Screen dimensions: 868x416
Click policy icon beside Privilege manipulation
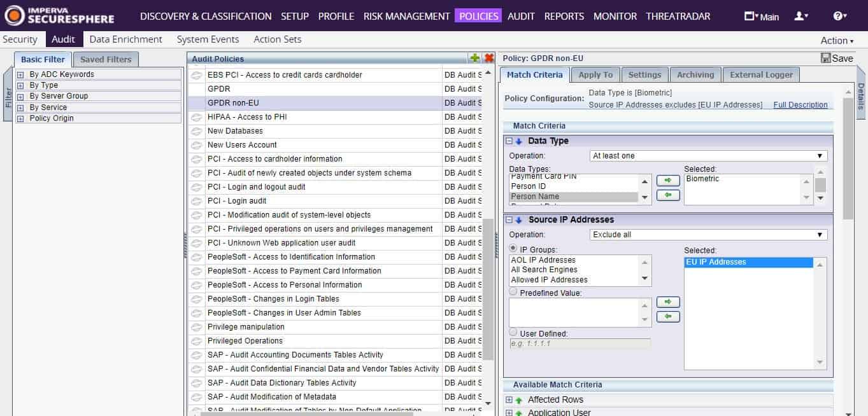click(x=197, y=327)
